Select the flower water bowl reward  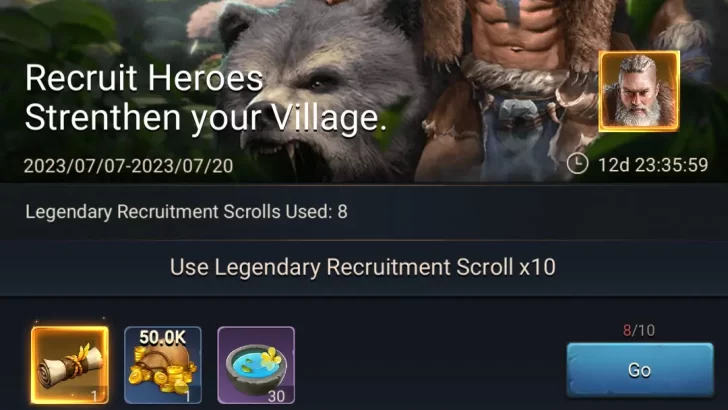coord(256,365)
